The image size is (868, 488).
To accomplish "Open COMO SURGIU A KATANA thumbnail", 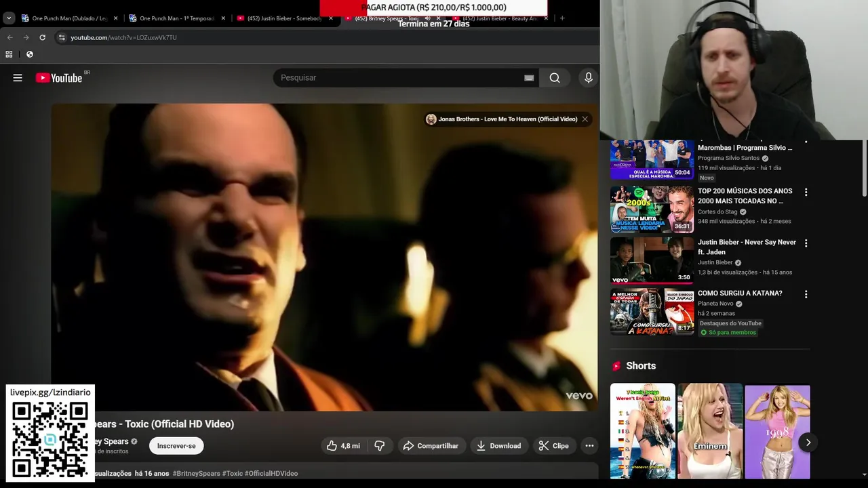I will click(x=652, y=312).
